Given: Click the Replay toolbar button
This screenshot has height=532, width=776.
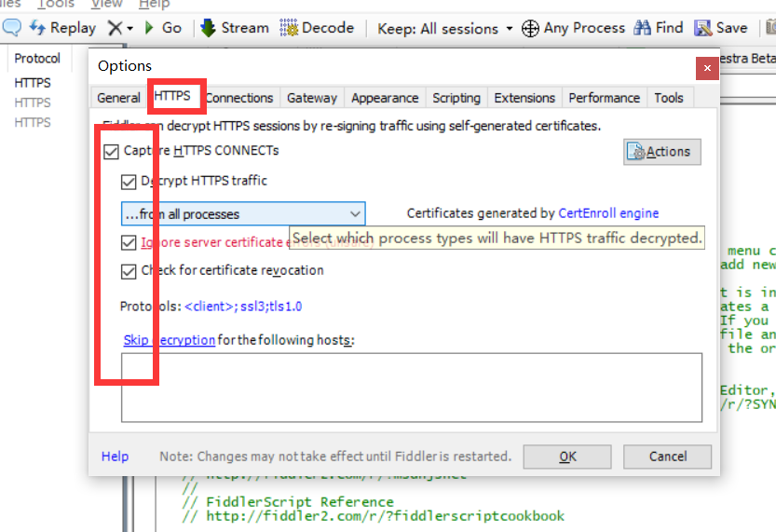Looking at the screenshot, I should (x=62, y=28).
